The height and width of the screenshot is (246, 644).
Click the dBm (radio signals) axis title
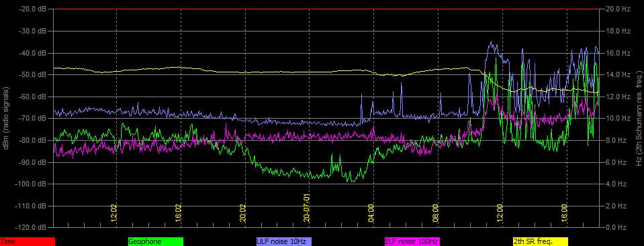(6, 118)
